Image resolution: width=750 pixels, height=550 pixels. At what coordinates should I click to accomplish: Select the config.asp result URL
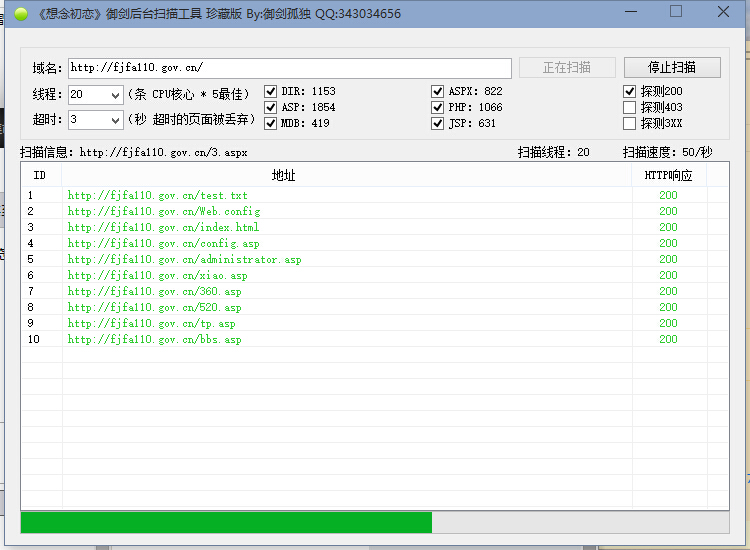[163, 243]
